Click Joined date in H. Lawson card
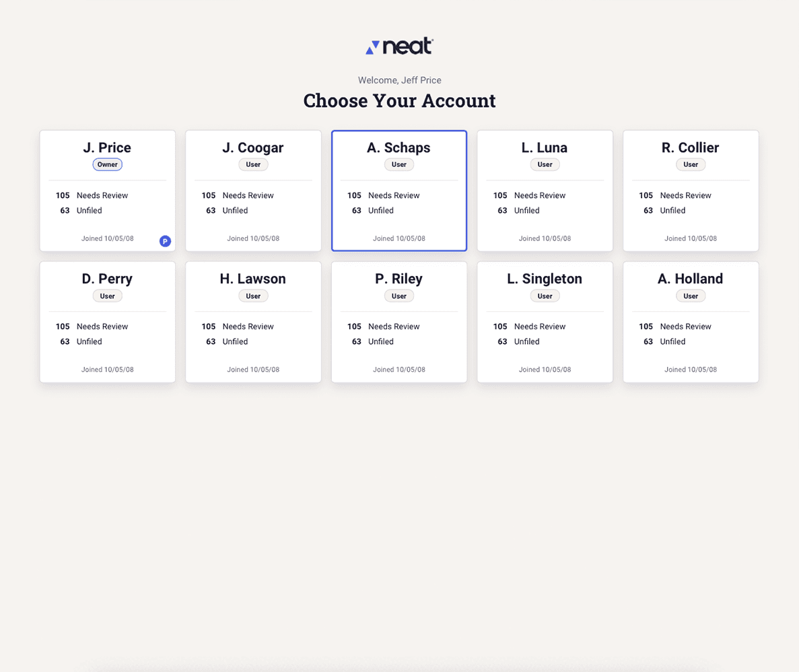799x672 pixels. [x=253, y=370]
